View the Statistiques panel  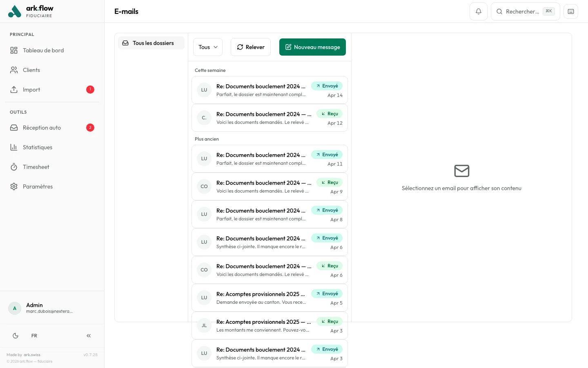[x=37, y=147]
